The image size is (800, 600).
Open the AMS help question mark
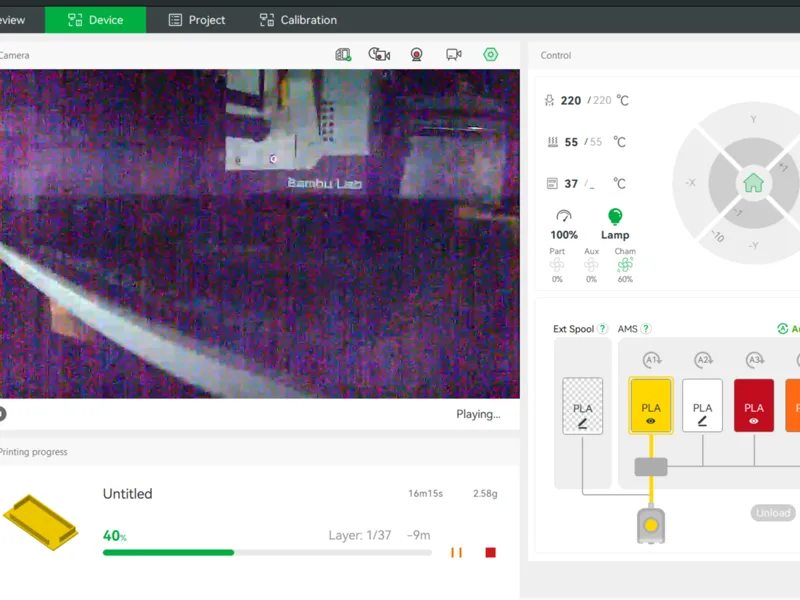click(646, 329)
